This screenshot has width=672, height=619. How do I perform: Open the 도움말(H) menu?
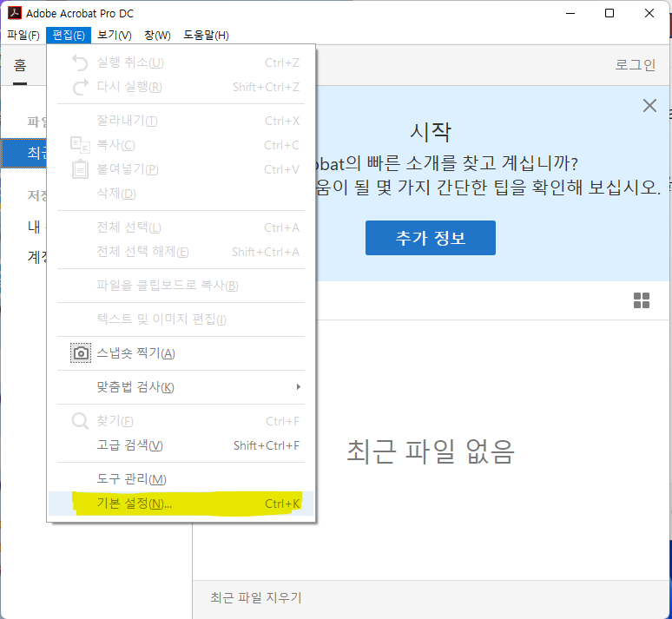coord(206,35)
